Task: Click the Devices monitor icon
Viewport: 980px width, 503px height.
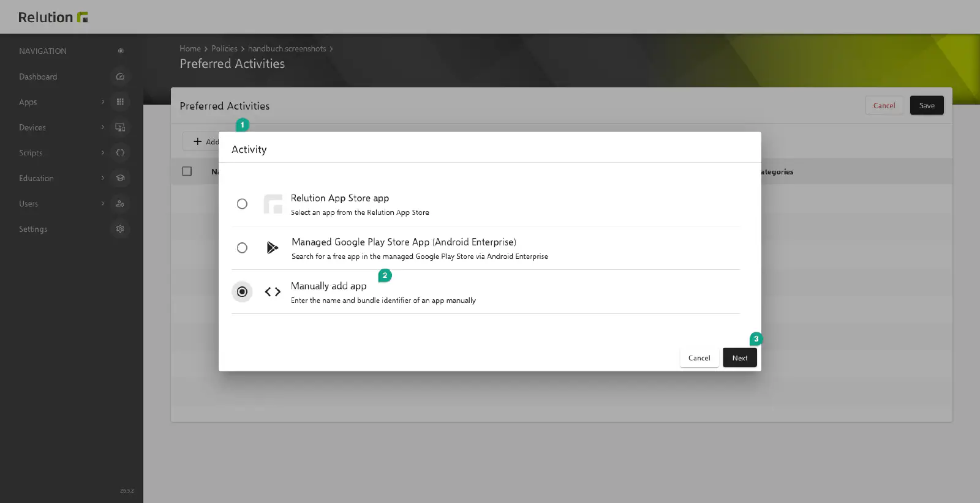Action: (x=120, y=127)
